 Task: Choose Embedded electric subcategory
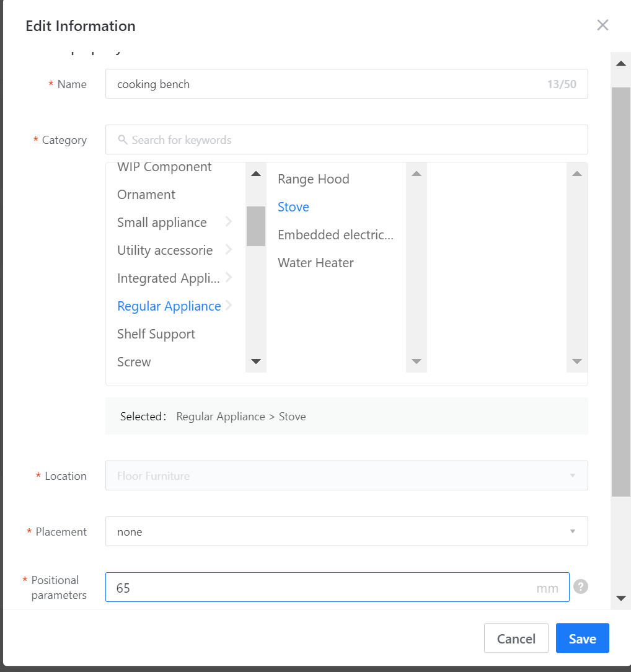(335, 235)
